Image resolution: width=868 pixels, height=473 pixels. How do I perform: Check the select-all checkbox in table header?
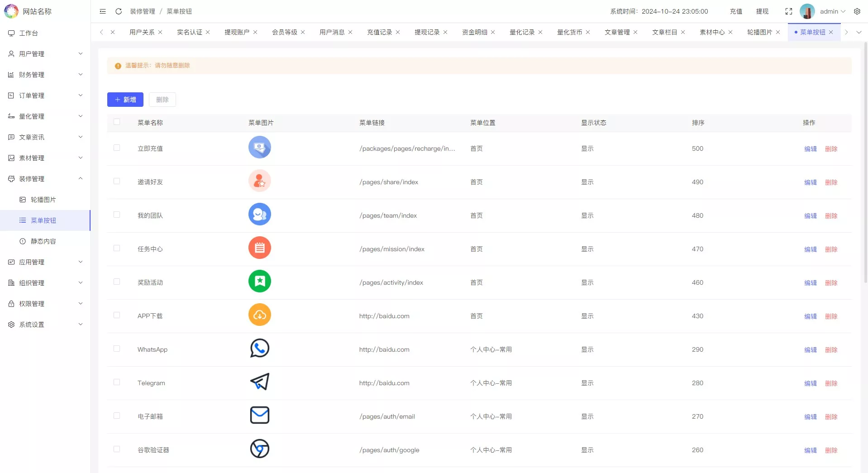[117, 122]
